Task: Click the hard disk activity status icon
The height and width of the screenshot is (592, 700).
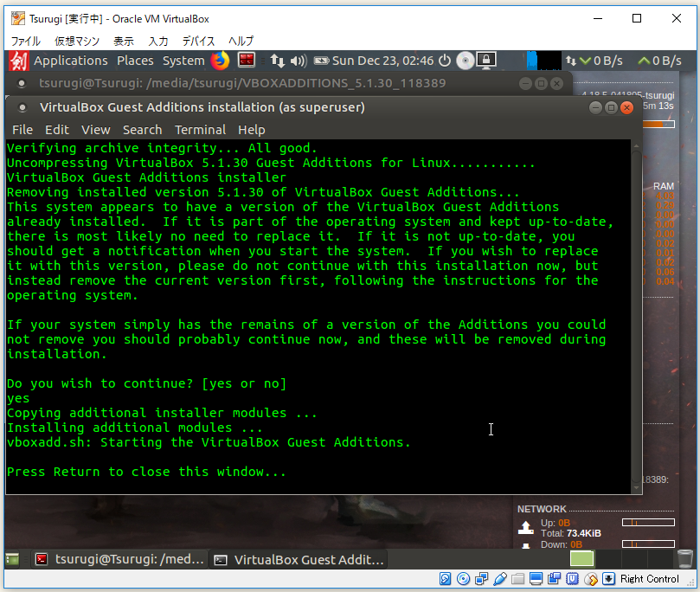Action: coord(445,579)
